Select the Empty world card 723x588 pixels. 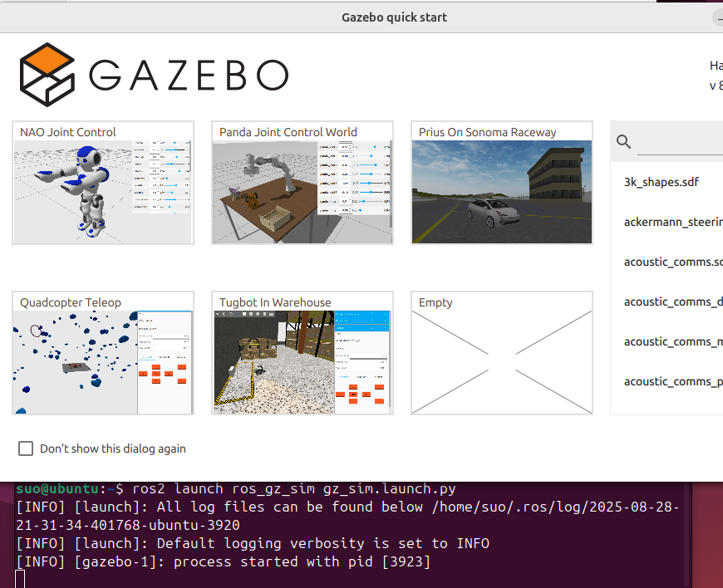502,353
